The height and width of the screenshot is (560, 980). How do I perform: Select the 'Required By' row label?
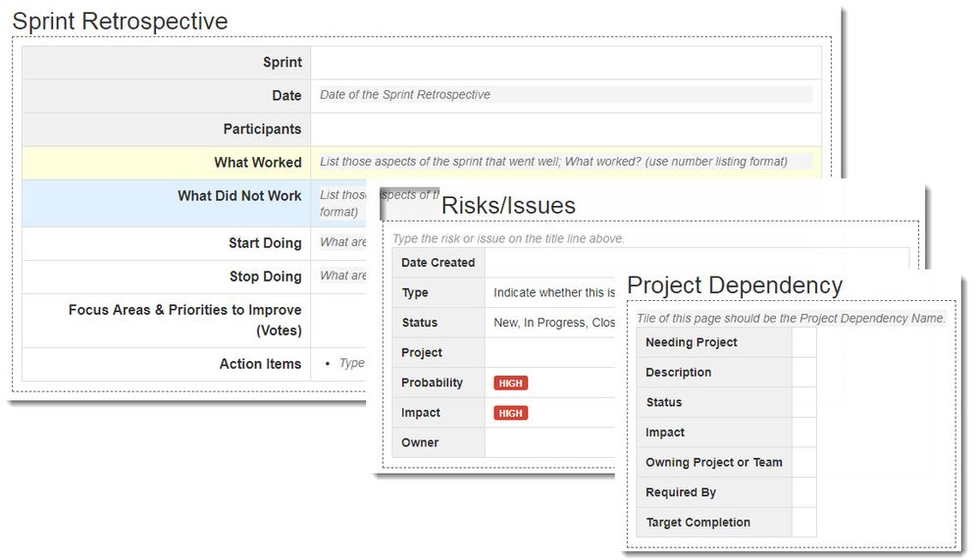pyautogui.click(x=681, y=492)
